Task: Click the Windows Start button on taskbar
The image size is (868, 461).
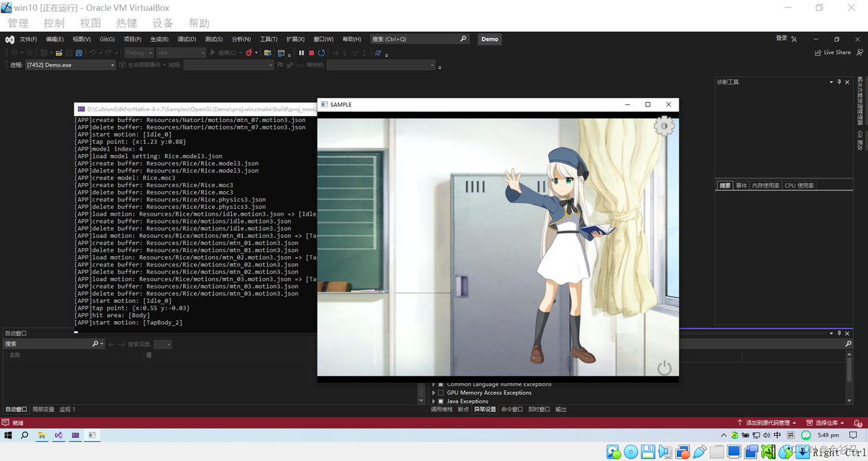Action: coord(9,435)
